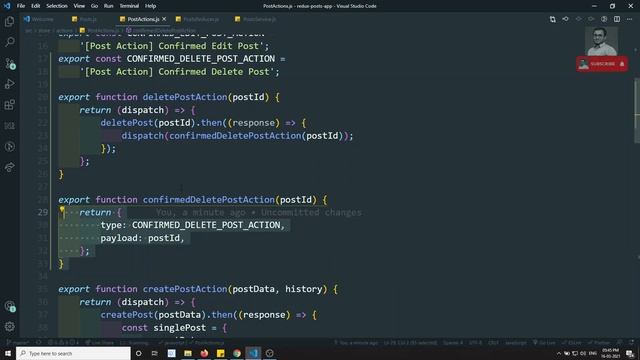Click 'payload: postId,' line in the editor

(x=142, y=238)
